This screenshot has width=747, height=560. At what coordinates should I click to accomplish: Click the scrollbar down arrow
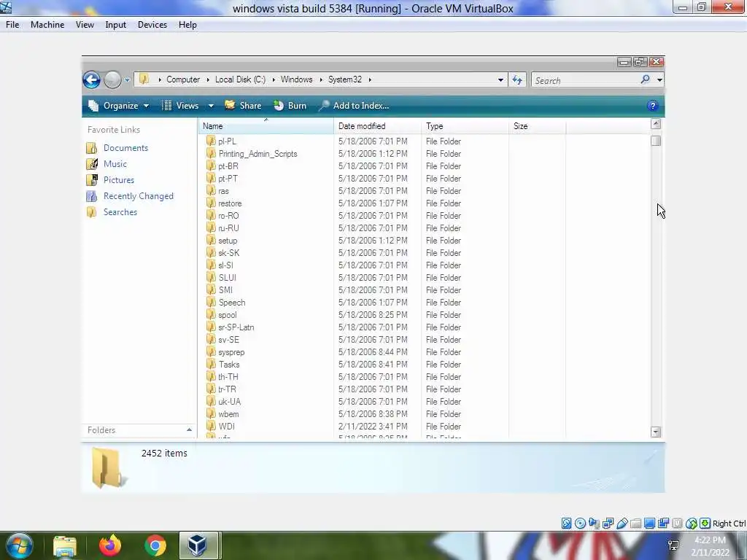pyautogui.click(x=656, y=432)
